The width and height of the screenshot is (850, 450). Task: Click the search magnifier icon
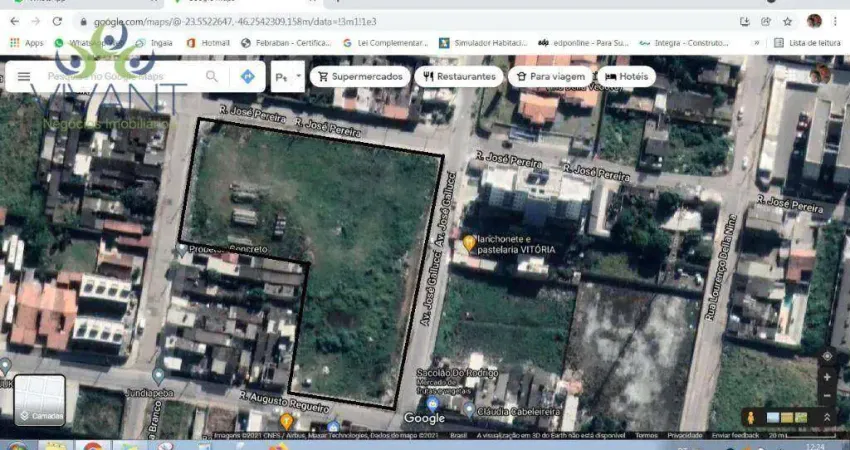click(x=212, y=76)
